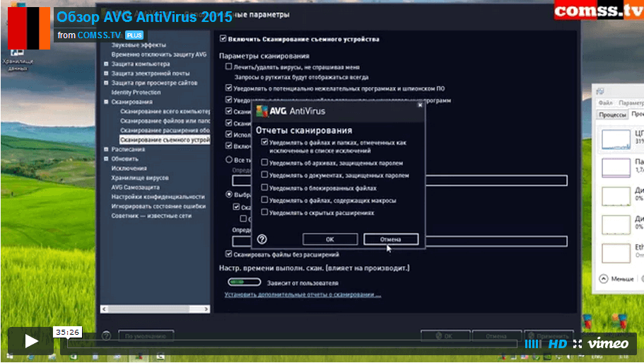The image size is (644, 363).
Task: Seek in the Vimeo video progress bar
Action: click(x=293, y=344)
